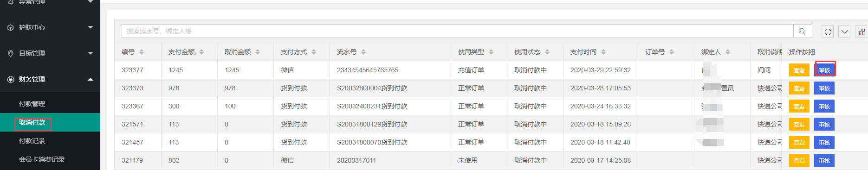Open 护肤中心 sidebar menu
The width and height of the screenshot is (868, 170).
50,27
